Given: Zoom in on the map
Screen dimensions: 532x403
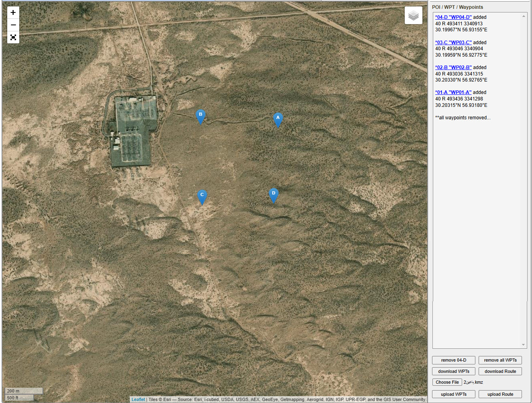Looking at the screenshot, I should [x=13, y=12].
